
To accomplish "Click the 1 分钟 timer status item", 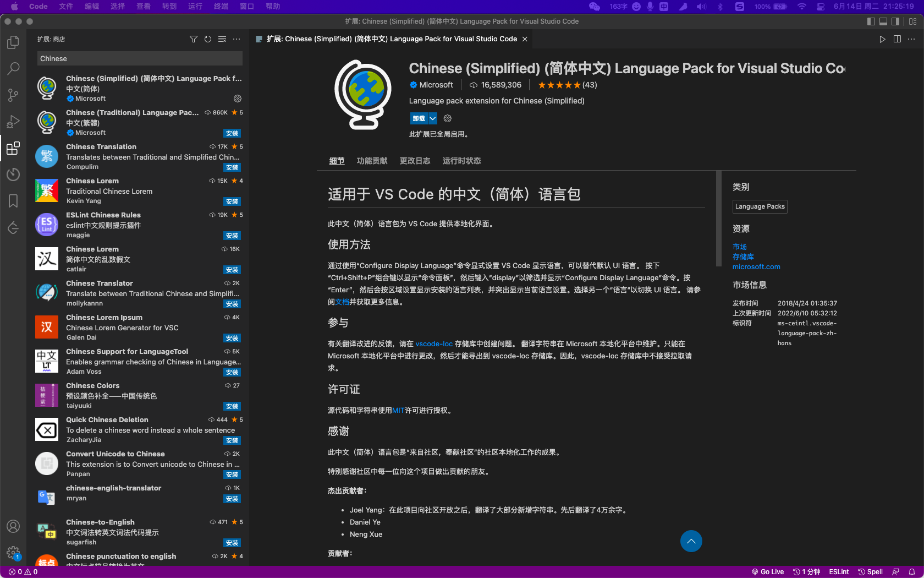I will coord(807,572).
